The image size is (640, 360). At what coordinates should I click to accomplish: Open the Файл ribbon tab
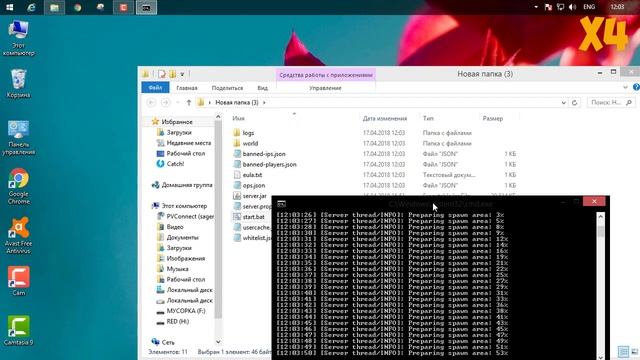coord(155,88)
